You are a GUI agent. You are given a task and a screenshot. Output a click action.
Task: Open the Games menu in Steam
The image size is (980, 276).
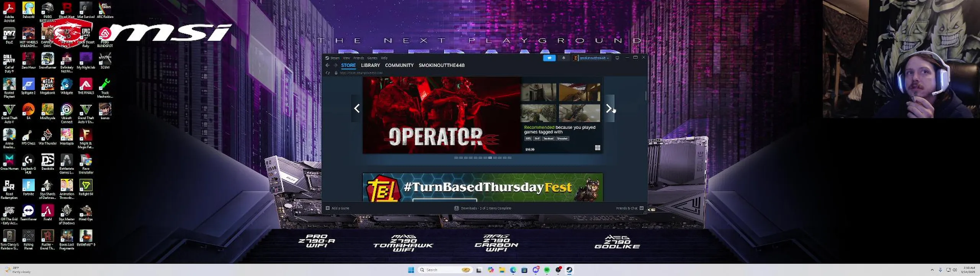tap(372, 58)
